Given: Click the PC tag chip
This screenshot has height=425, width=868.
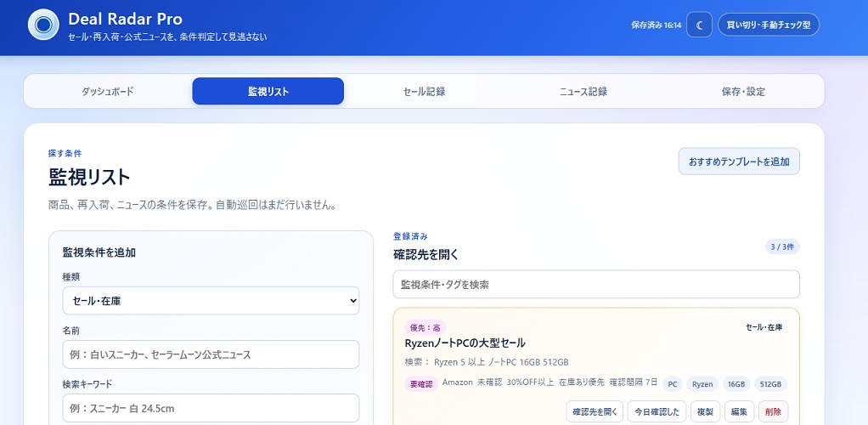Looking at the screenshot, I should point(673,384).
